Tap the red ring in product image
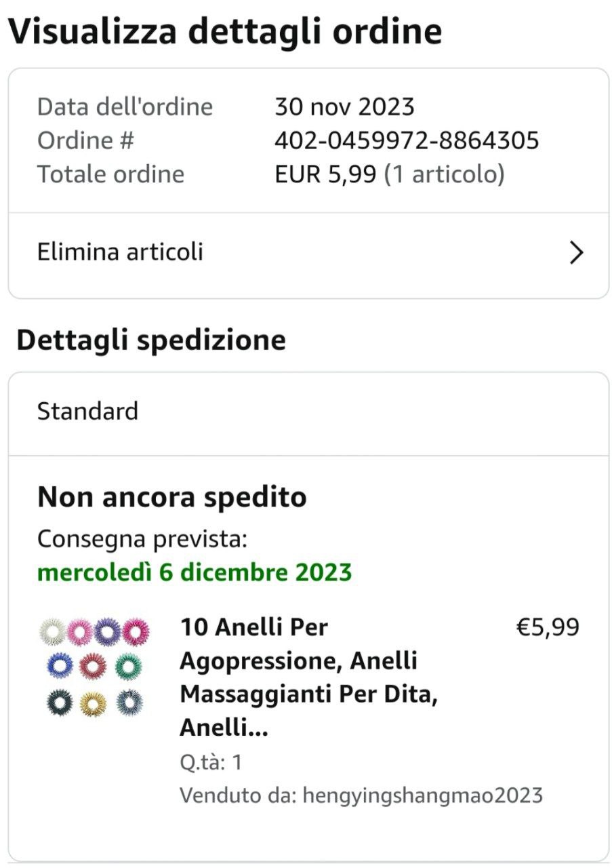The width and height of the screenshot is (612, 868). coord(93,667)
